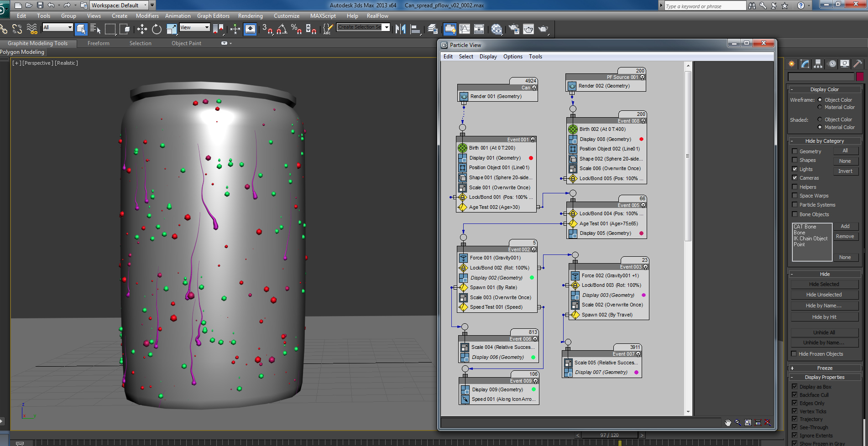
Task: Expand the Freeze rollout
Action: (x=825, y=368)
